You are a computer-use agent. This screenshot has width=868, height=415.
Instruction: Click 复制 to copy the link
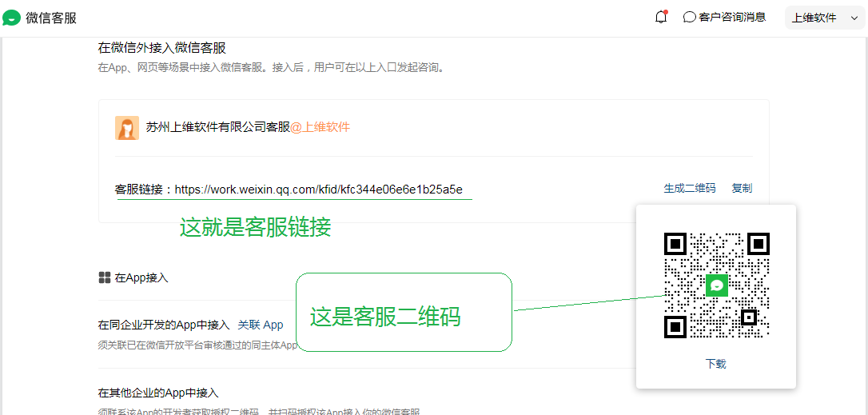click(x=742, y=188)
